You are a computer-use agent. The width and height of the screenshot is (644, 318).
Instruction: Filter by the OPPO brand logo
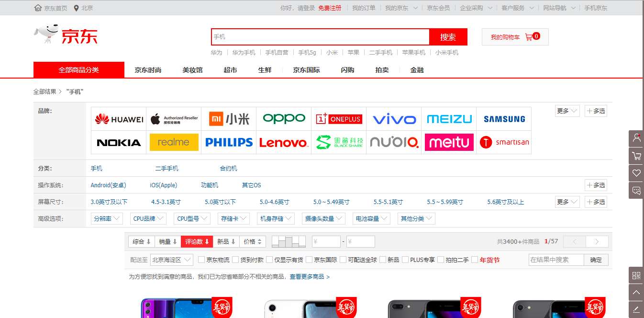(x=284, y=119)
